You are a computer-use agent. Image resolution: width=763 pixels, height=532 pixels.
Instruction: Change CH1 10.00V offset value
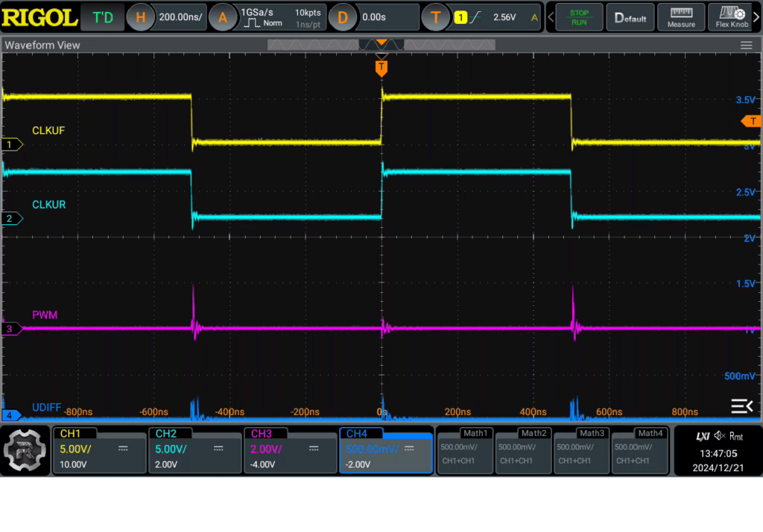pos(73,464)
